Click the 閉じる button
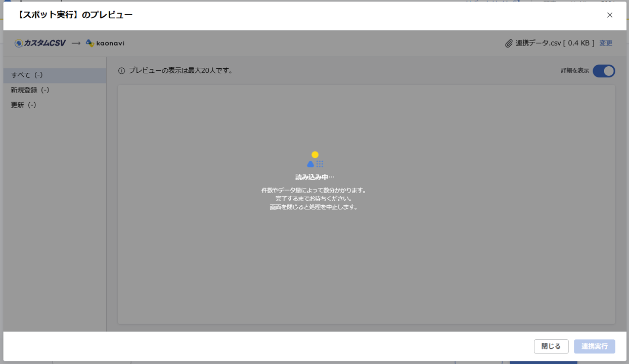 point(551,346)
